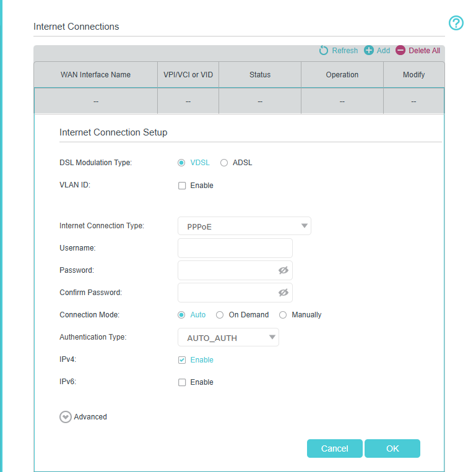Screen dimensions: 476x472
Task: Disable the IPv4 checkbox
Action: (x=182, y=360)
